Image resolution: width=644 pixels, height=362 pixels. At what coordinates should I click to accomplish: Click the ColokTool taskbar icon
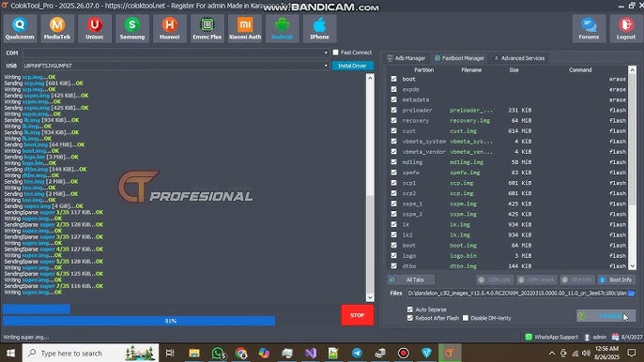pos(450,353)
